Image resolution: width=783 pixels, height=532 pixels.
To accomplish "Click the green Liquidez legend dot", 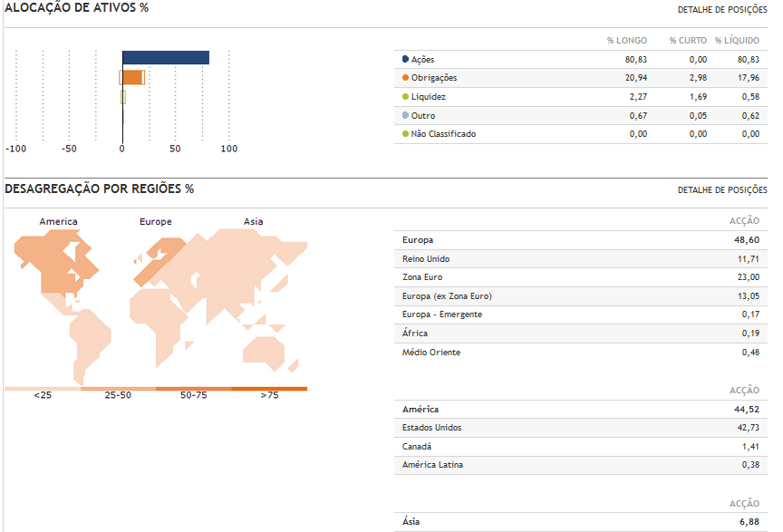I will pos(405,96).
